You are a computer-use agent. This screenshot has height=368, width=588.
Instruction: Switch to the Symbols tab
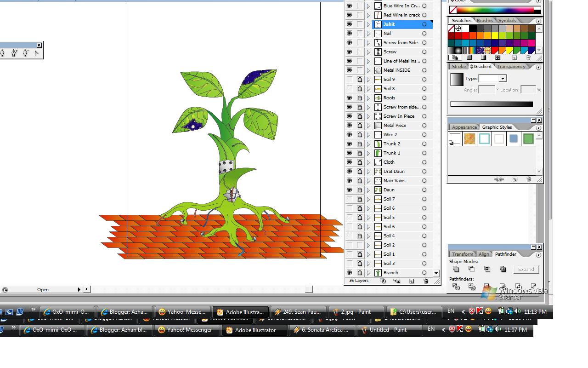507,21
